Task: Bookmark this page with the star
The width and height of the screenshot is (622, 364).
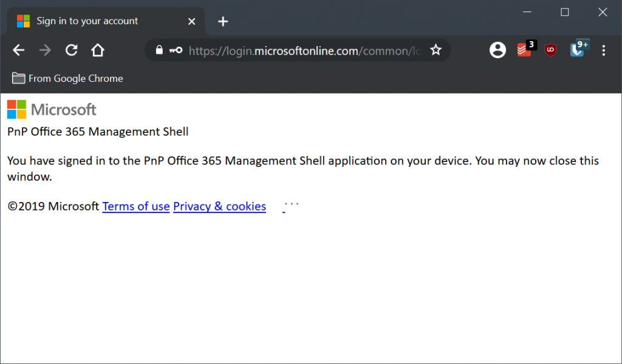Action: (436, 50)
